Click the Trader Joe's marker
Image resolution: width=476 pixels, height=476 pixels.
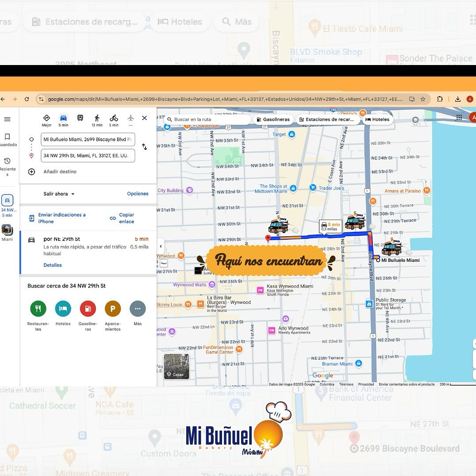313,188
